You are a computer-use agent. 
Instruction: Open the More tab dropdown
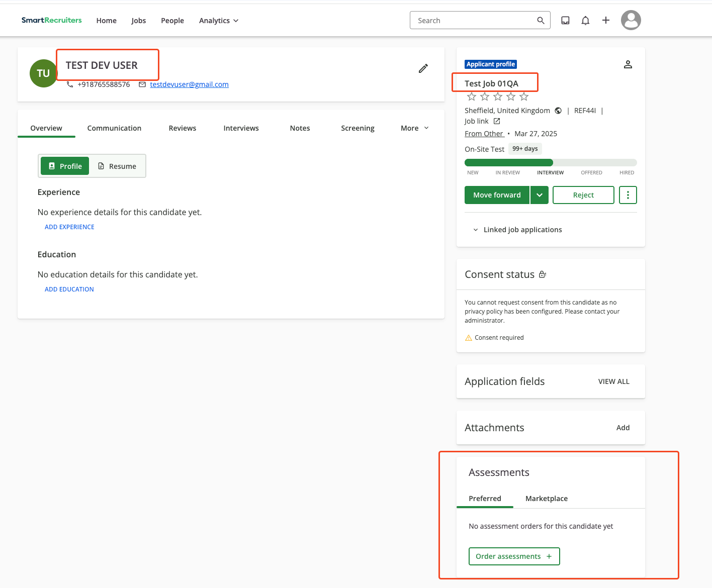coord(414,128)
